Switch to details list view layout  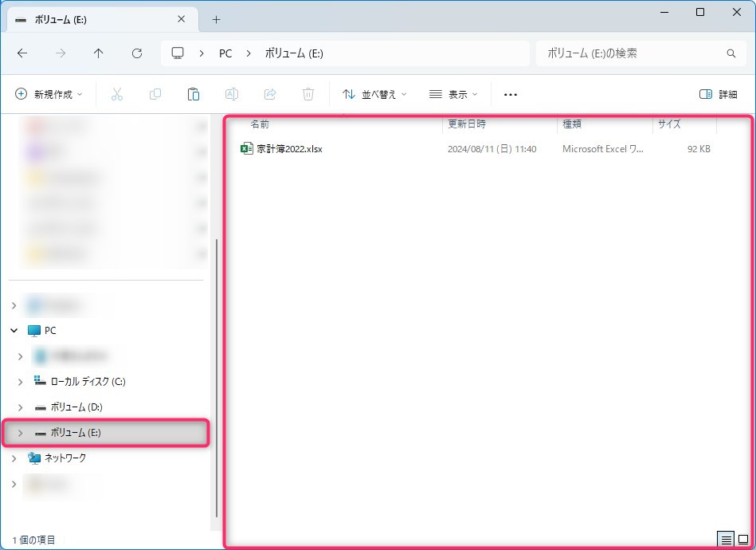pyautogui.click(x=726, y=540)
